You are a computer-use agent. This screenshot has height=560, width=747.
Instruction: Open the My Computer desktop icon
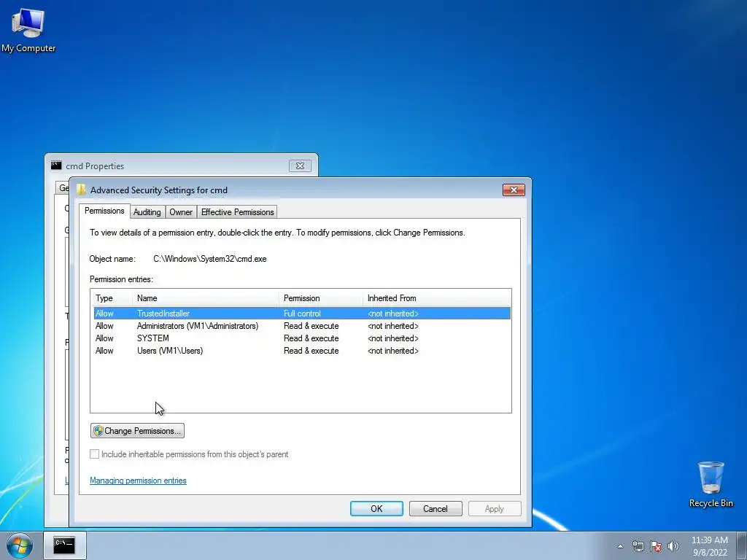28,31
